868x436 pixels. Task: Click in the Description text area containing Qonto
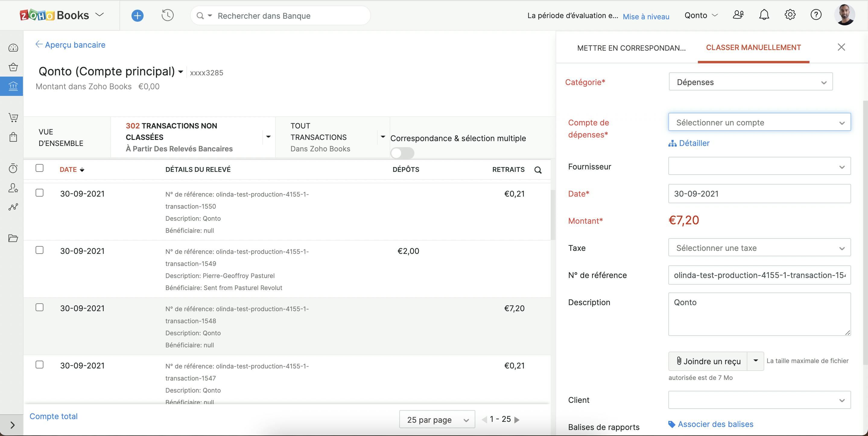pyautogui.click(x=759, y=314)
